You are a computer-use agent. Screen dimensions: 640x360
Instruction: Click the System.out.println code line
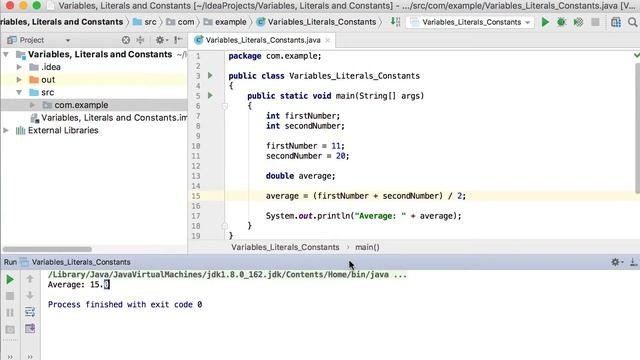pos(363,216)
